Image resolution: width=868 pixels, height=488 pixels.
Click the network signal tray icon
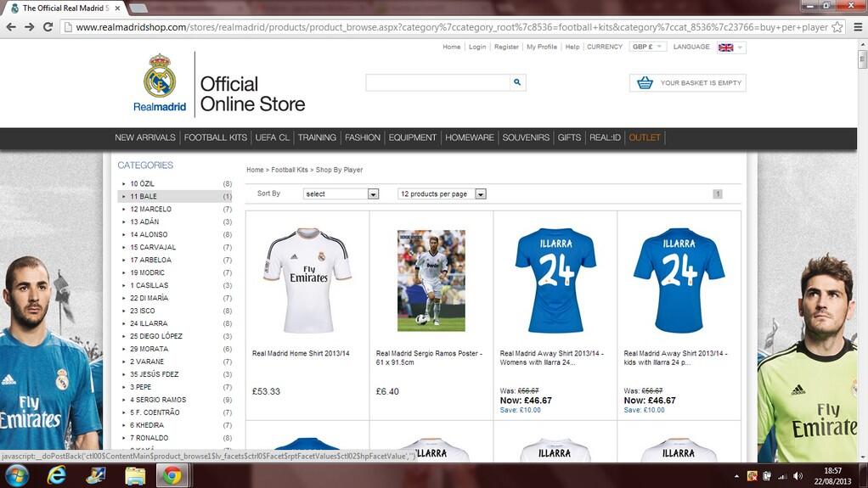pos(782,476)
